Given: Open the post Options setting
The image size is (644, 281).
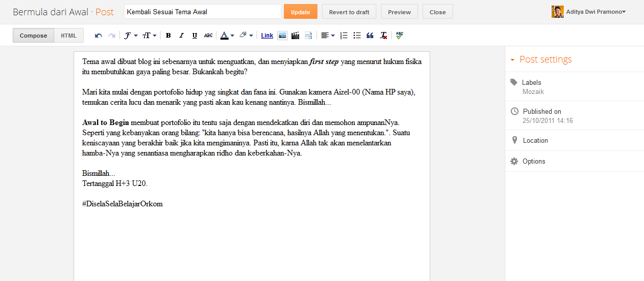Looking at the screenshot, I should [x=574, y=161].
